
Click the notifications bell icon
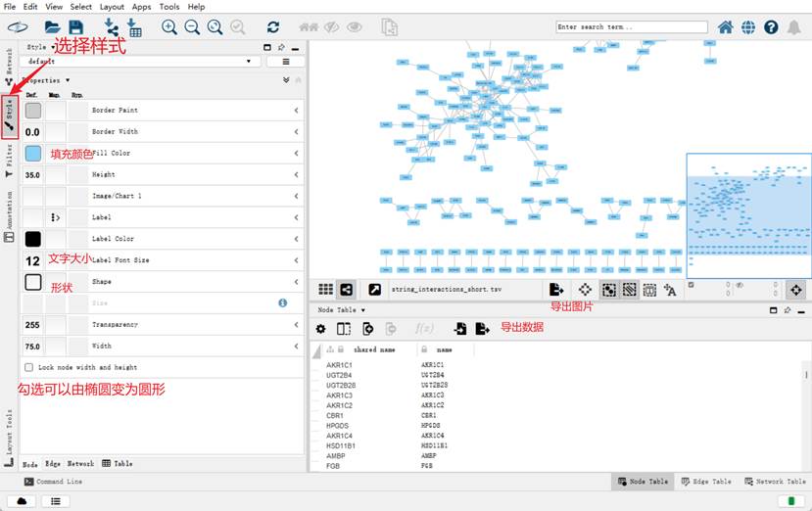[793, 27]
